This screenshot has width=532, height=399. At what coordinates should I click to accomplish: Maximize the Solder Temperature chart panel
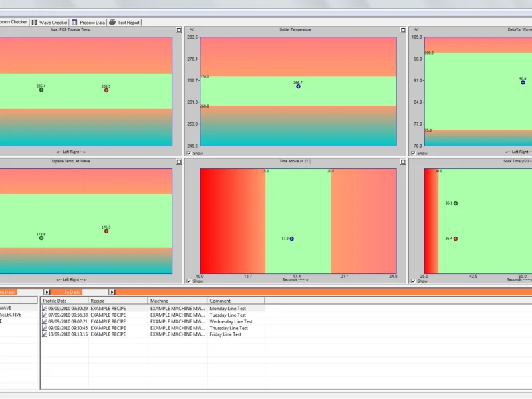[x=403, y=30]
